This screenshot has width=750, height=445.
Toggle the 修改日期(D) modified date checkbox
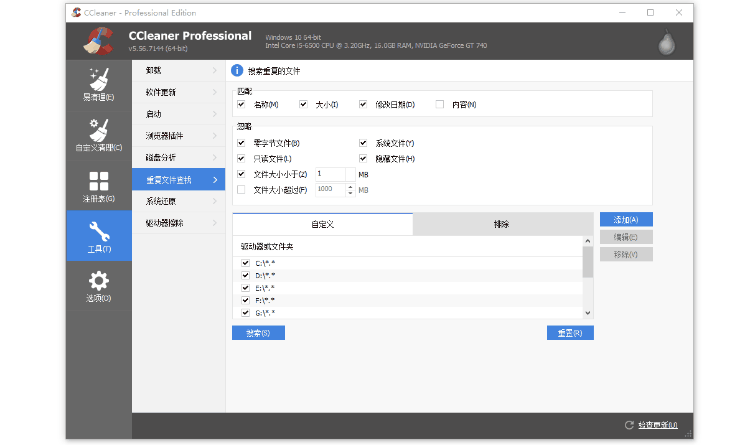tap(363, 104)
